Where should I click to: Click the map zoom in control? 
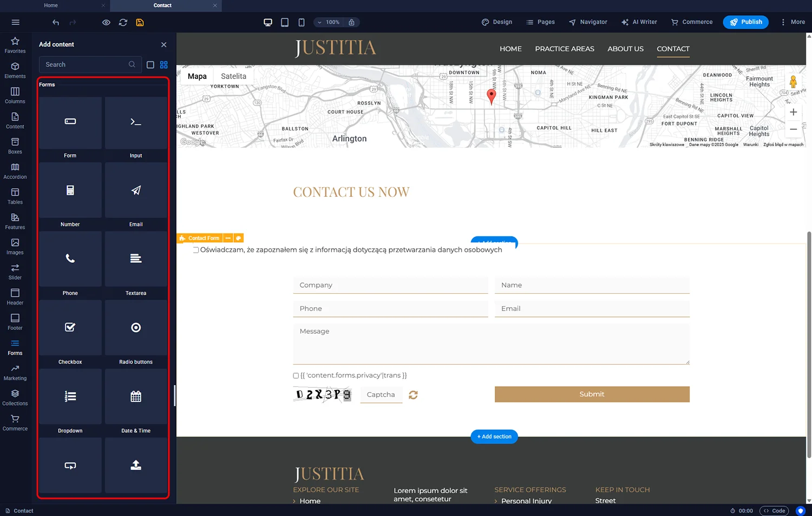tap(793, 112)
